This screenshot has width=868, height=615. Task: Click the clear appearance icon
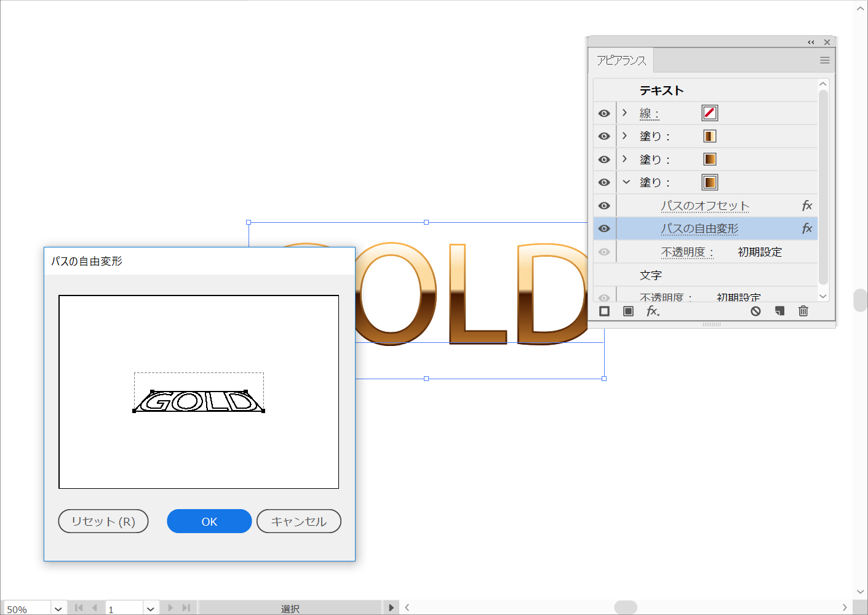pos(755,312)
